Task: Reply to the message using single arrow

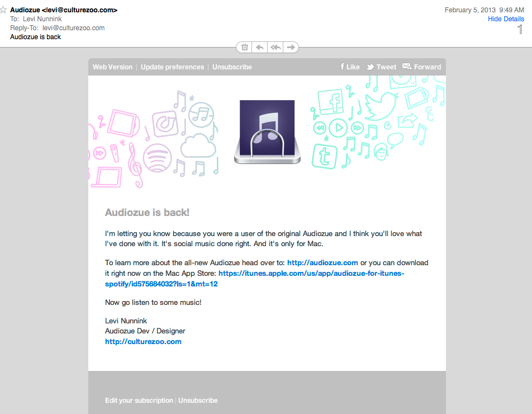Action: pyautogui.click(x=259, y=47)
